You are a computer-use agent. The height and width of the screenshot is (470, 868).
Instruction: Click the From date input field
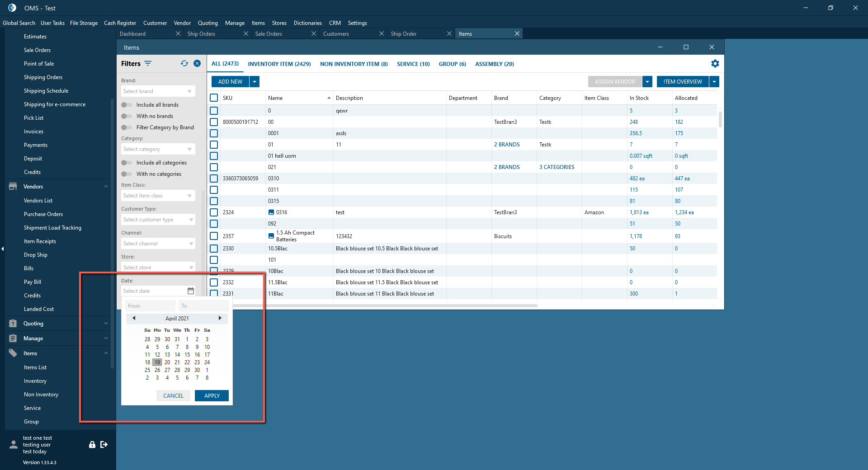click(x=150, y=306)
